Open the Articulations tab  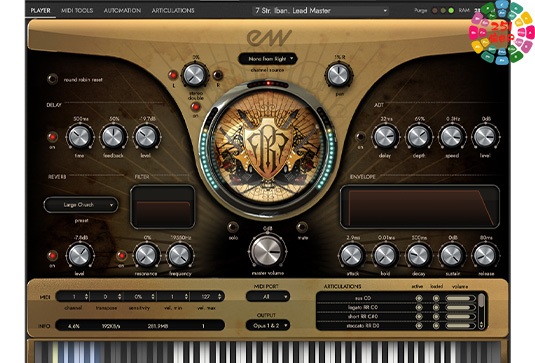tap(173, 11)
